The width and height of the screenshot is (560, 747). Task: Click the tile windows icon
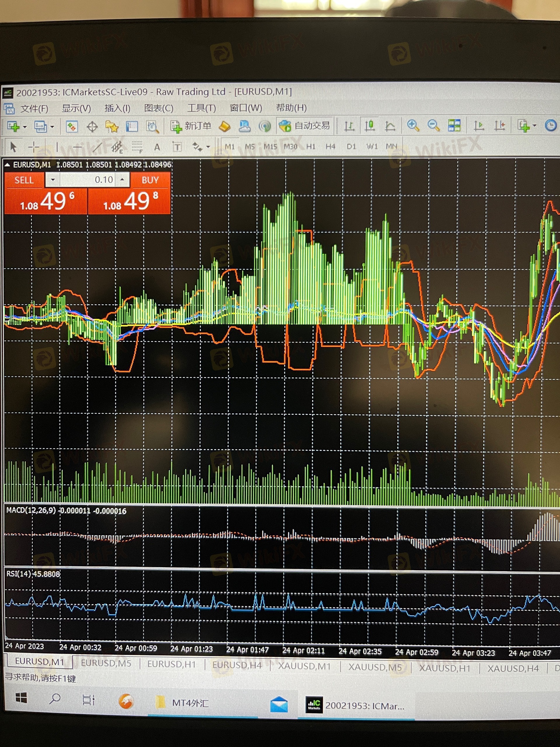click(x=454, y=126)
